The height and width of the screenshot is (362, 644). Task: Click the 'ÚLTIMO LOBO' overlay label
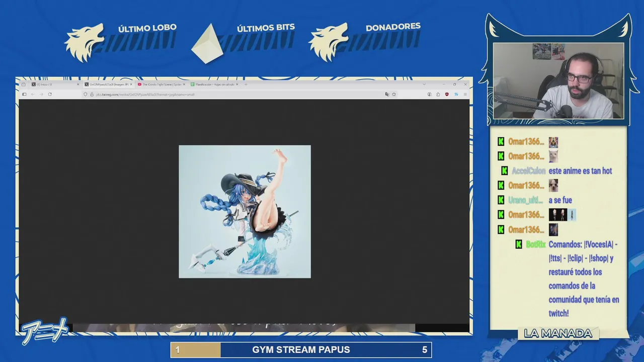point(147,28)
